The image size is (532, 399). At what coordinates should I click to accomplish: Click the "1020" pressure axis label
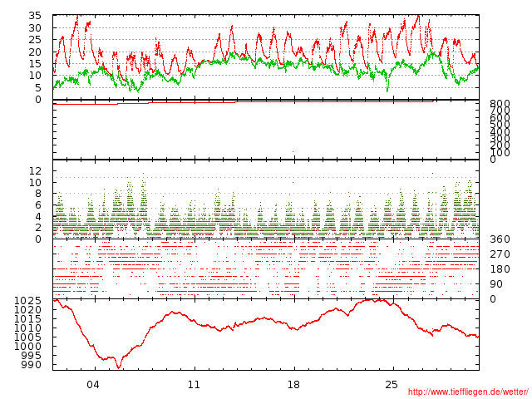pos(27,310)
